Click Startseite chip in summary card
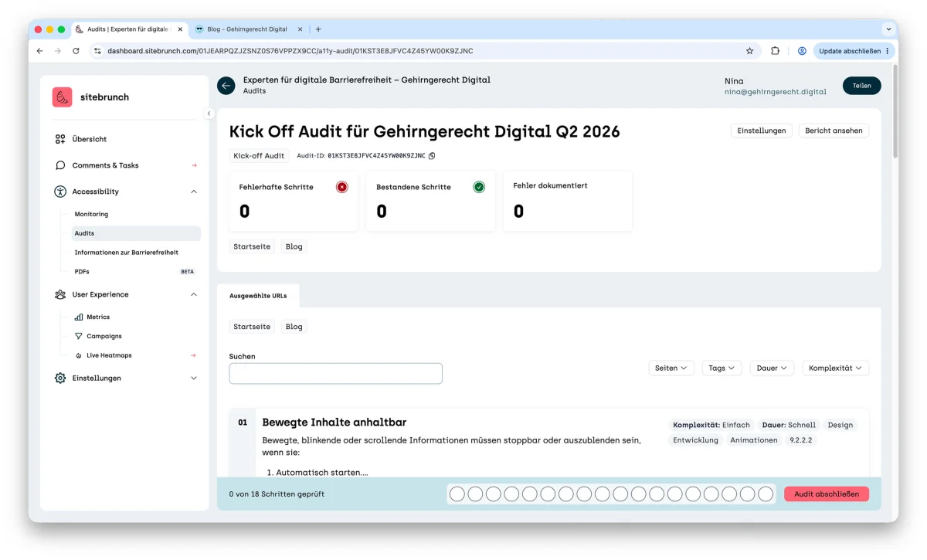927x560 pixels. click(x=252, y=246)
